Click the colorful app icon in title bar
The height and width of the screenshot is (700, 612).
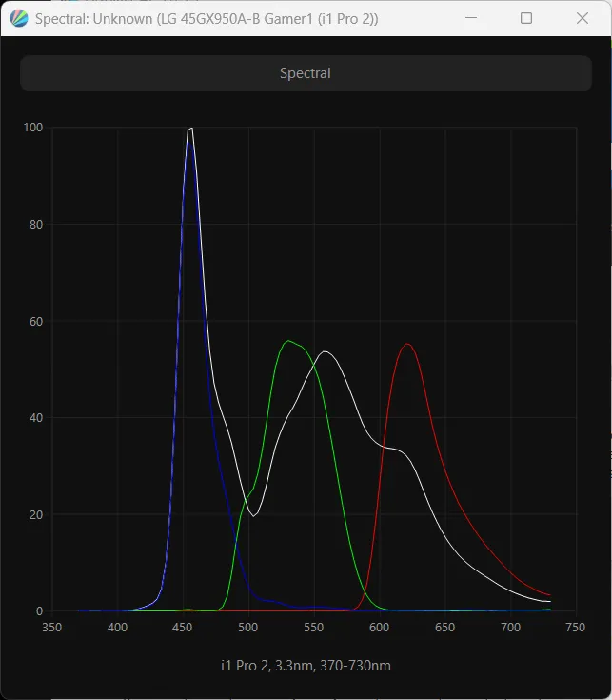[x=18, y=18]
